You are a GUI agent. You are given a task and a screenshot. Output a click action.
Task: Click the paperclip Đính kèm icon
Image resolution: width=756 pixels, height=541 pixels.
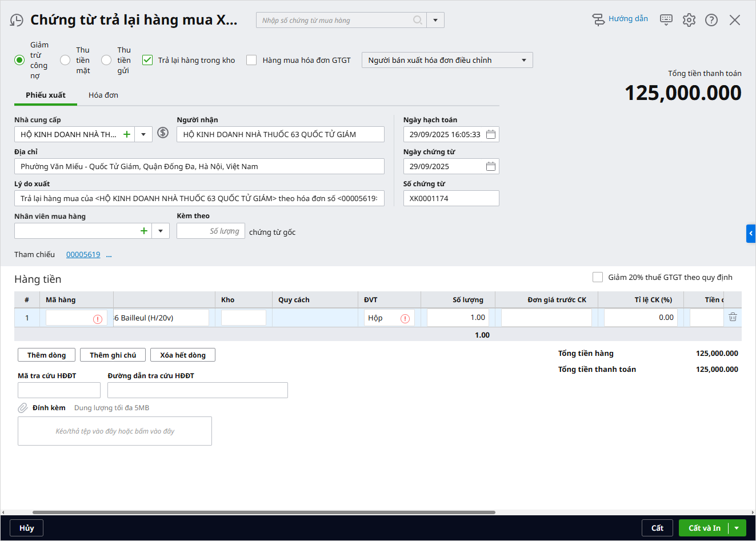pyautogui.click(x=23, y=408)
